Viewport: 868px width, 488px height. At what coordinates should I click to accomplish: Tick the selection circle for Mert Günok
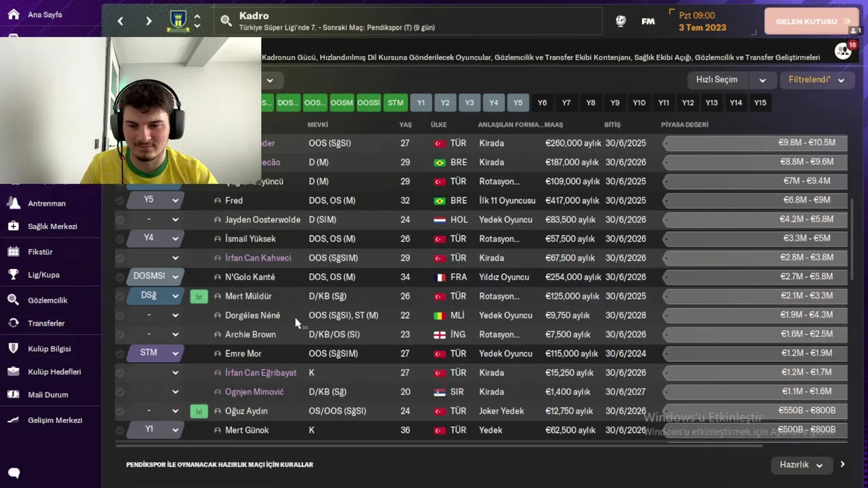120,430
